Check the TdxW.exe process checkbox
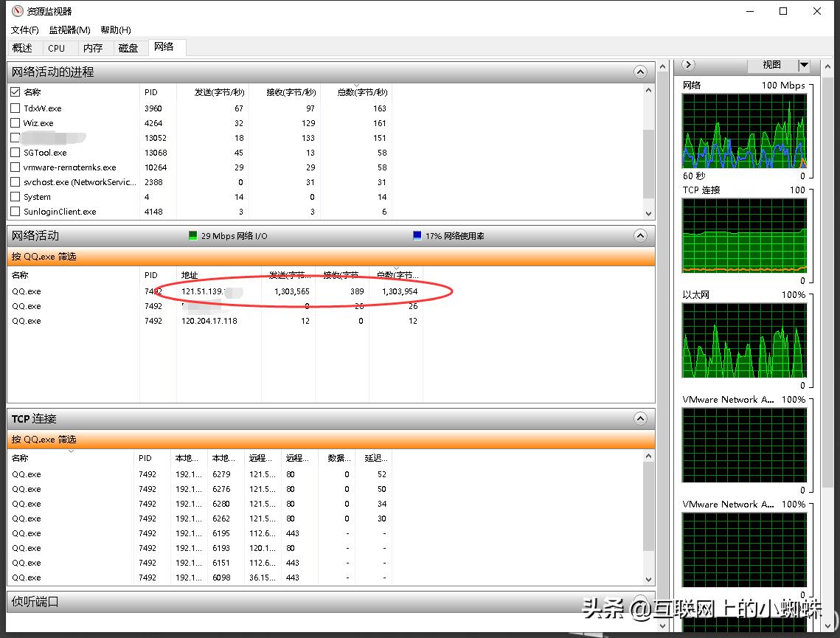 [15, 108]
